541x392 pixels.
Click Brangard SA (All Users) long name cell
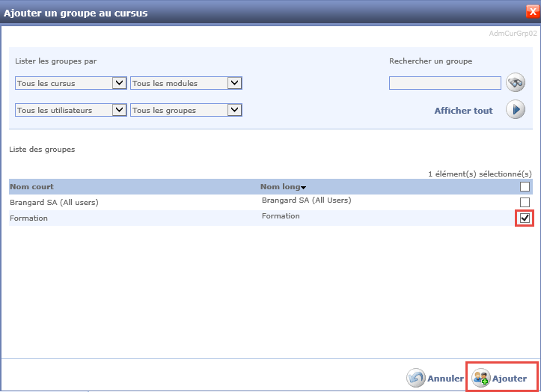(x=306, y=200)
